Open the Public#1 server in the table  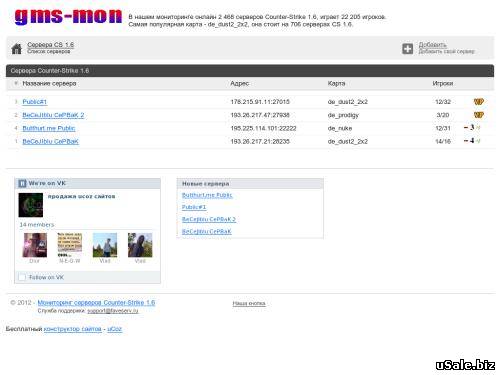[34, 102]
